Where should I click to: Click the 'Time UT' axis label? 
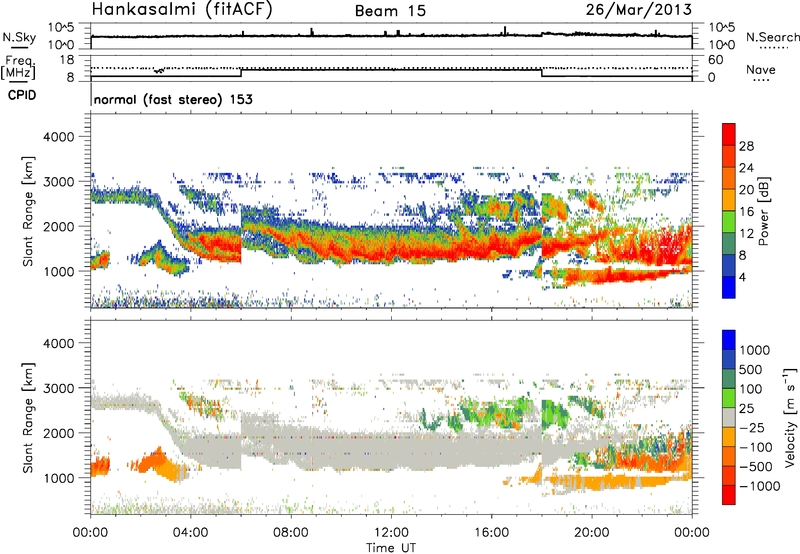pos(391,547)
